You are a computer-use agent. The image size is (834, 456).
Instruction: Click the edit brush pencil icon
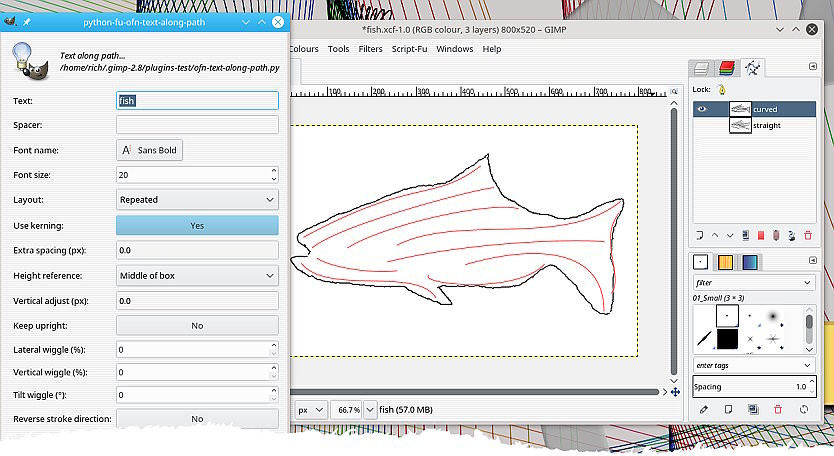tap(702, 409)
